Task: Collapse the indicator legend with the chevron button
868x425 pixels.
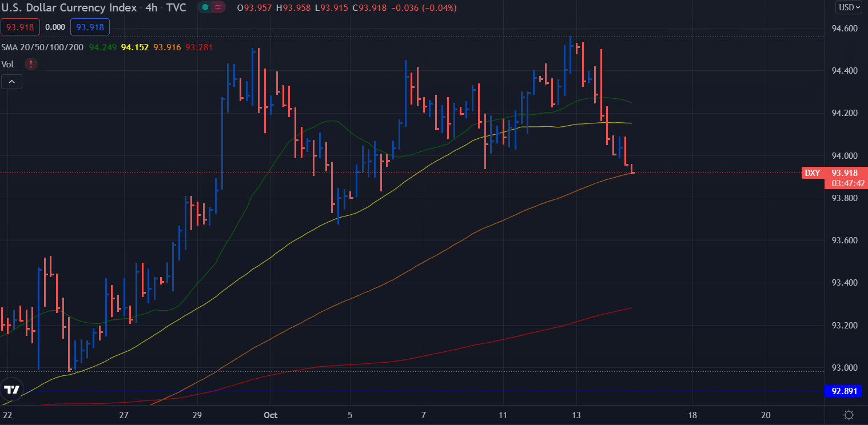Action: (x=11, y=82)
